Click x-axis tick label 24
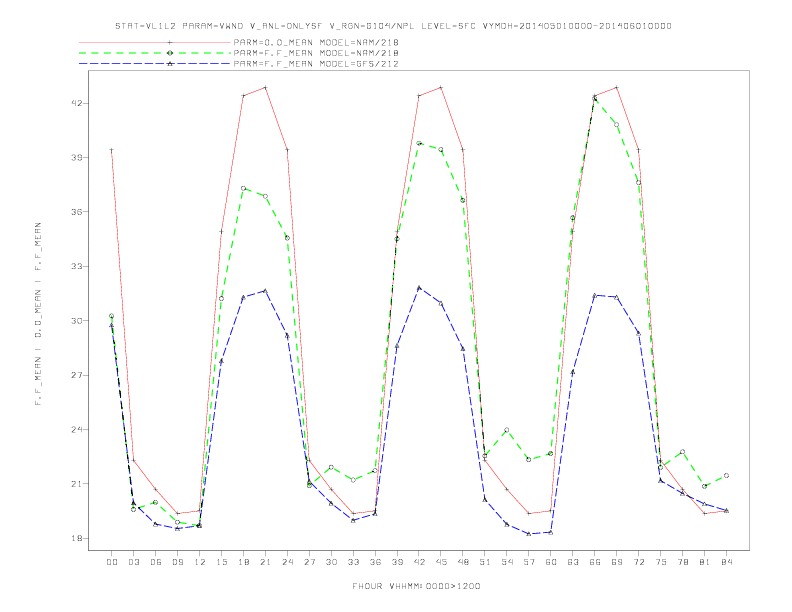792x612 pixels. pos(287,562)
